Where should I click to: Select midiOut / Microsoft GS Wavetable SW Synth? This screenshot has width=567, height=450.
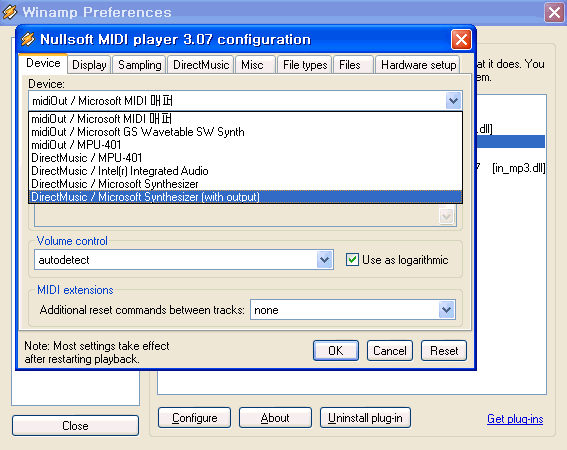245,132
